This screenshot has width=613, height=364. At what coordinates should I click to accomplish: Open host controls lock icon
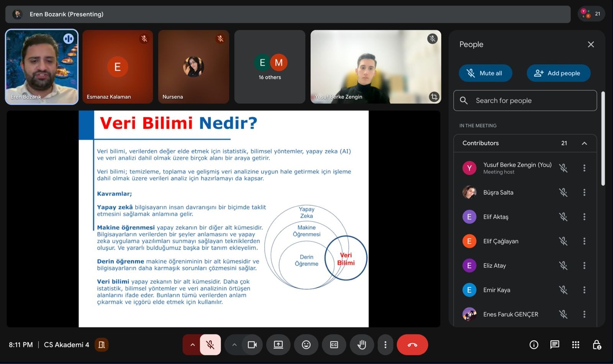597,345
